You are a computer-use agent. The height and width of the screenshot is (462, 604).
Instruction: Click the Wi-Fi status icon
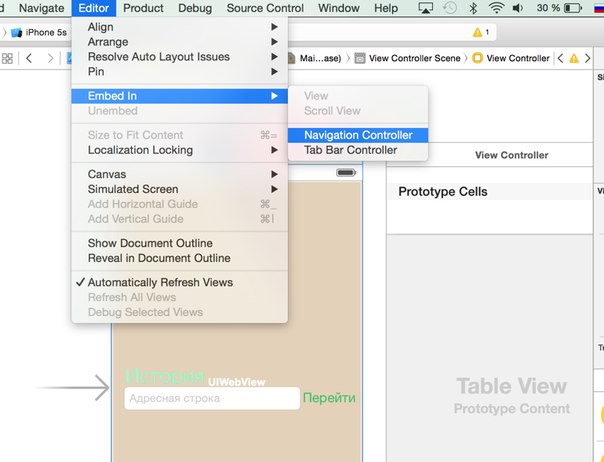point(496,8)
